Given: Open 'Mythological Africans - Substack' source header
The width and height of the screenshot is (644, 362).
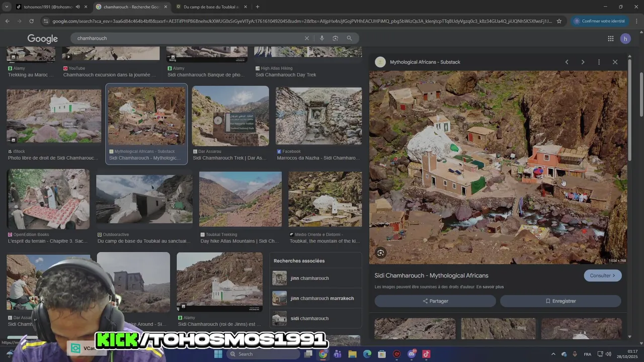Looking at the screenshot, I should tap(425, 62).
